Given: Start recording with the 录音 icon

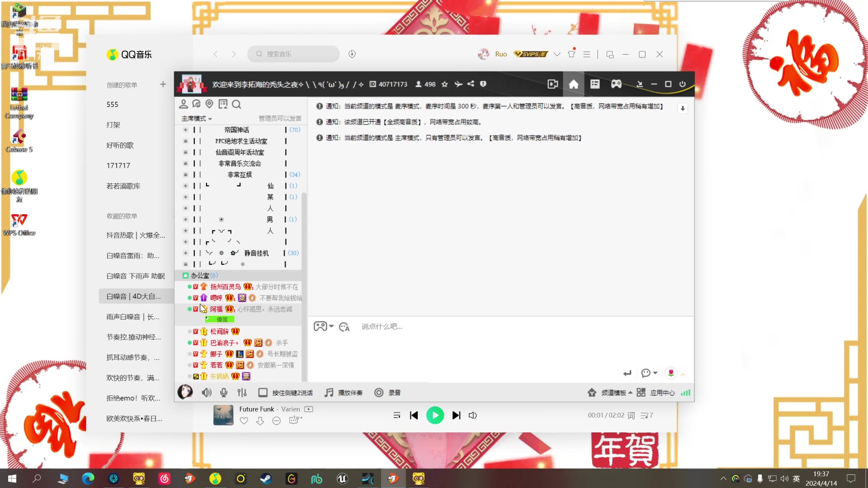Looking at the screenshot, I should click(x=379, y=393).
